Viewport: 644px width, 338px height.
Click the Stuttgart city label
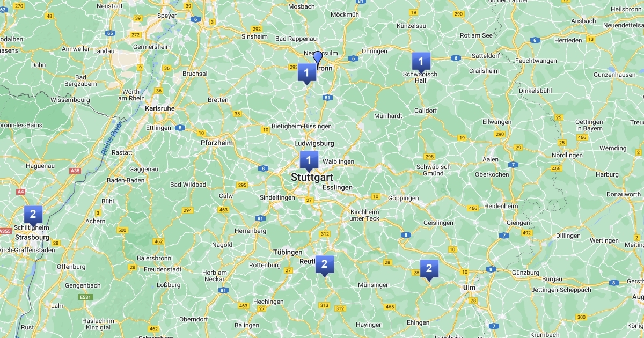pyautogui.click(x=312, y=177)
